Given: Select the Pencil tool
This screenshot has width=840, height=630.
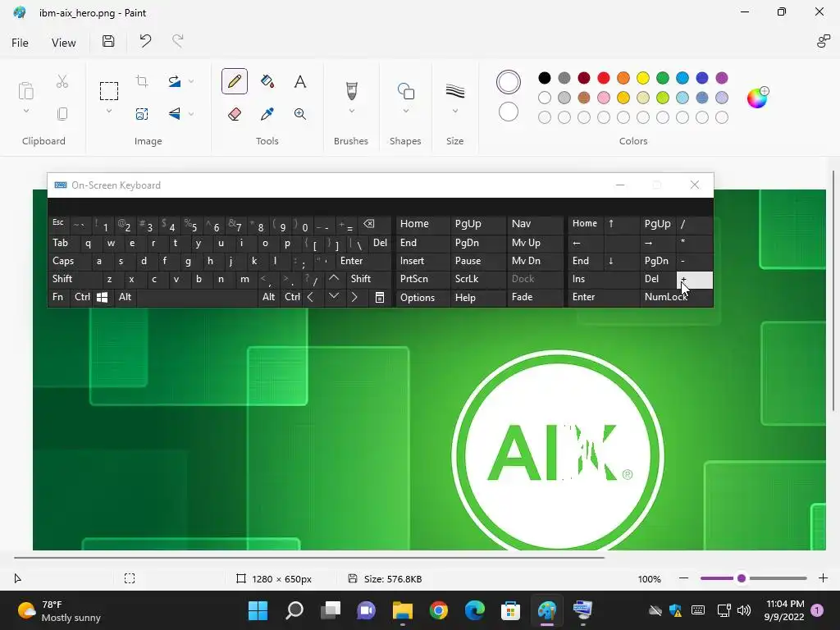Looking at the screenshot, I should coord(234,81).
